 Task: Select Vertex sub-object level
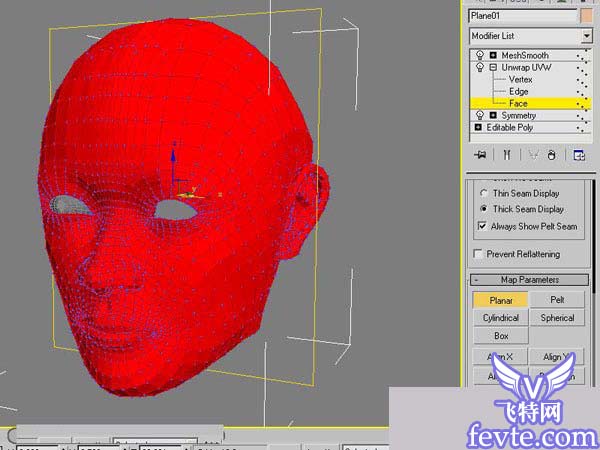point(520,79)
